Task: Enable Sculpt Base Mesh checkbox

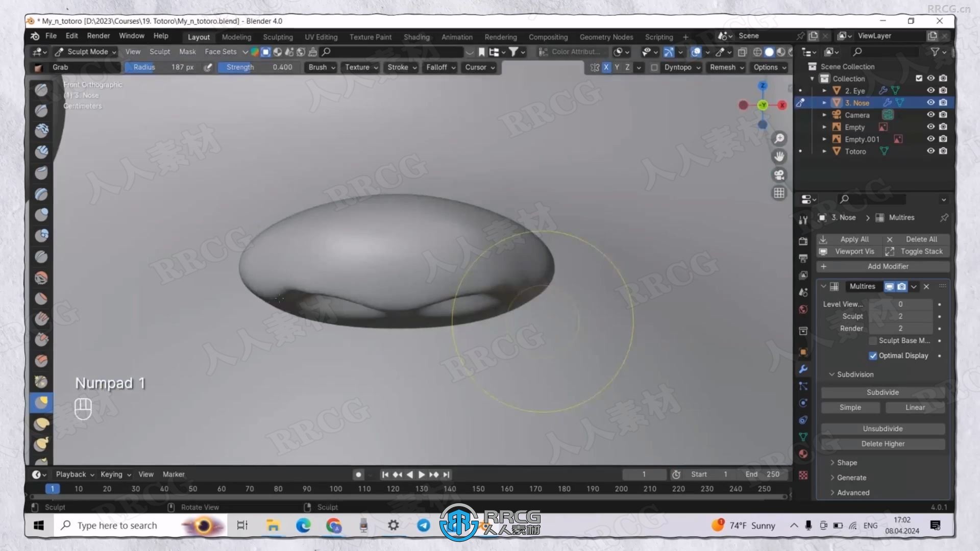Action: click(873, 341)
